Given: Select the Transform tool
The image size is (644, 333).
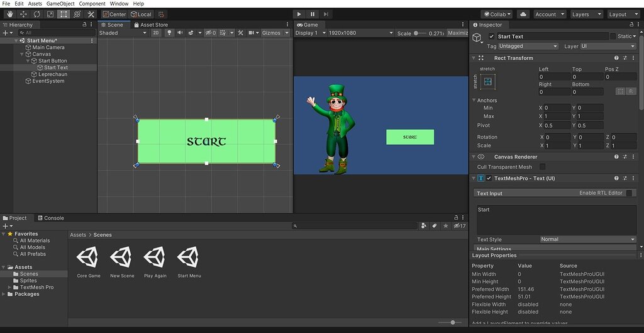Looking at the screenshot, I should 77,14.
